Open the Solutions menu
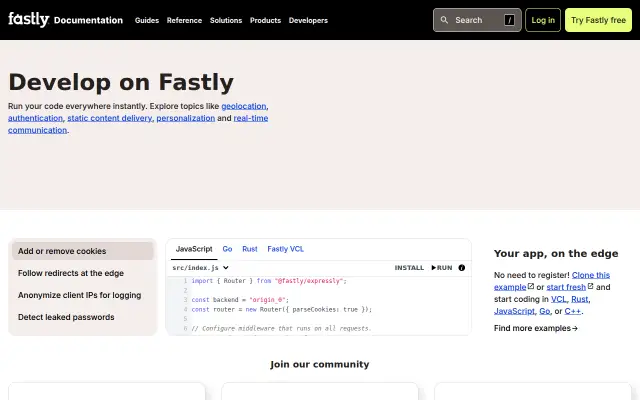 [x=226, y=20]
